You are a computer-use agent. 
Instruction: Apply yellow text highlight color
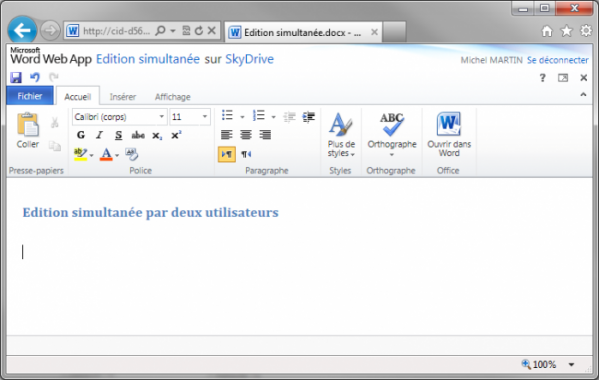[x=80, y=154]
